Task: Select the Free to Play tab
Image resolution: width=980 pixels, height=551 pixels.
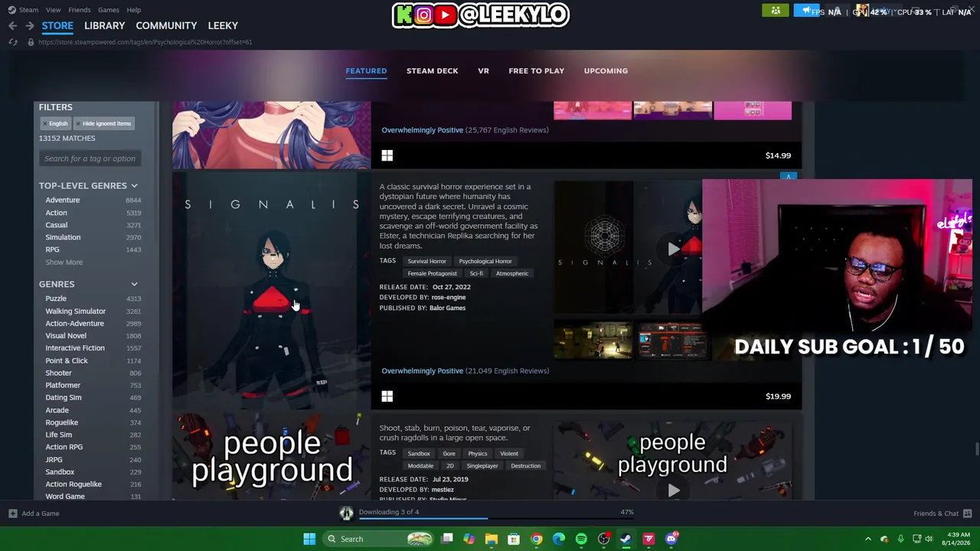Action: point(536,71)
